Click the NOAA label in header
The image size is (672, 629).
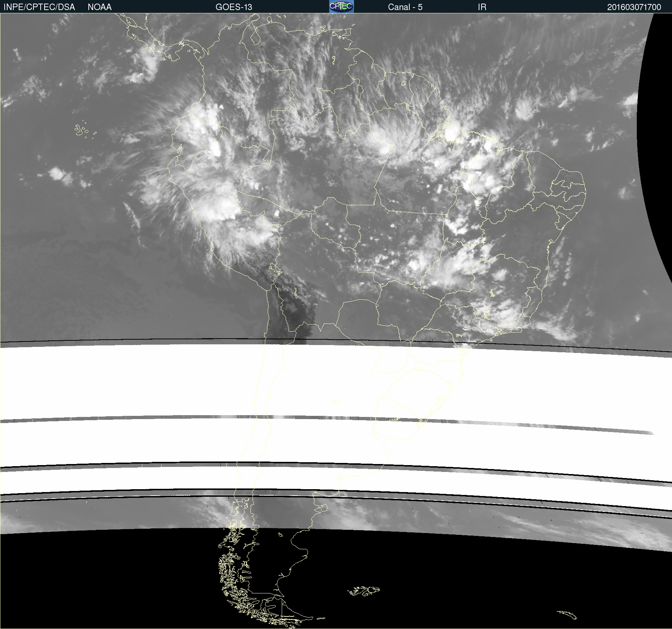point(100,7)
